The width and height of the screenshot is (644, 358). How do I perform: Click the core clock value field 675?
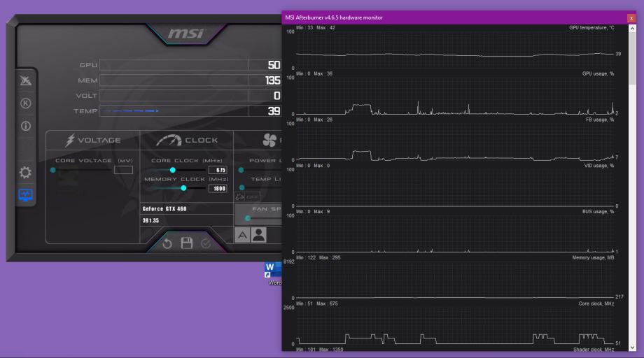(218, 170)
